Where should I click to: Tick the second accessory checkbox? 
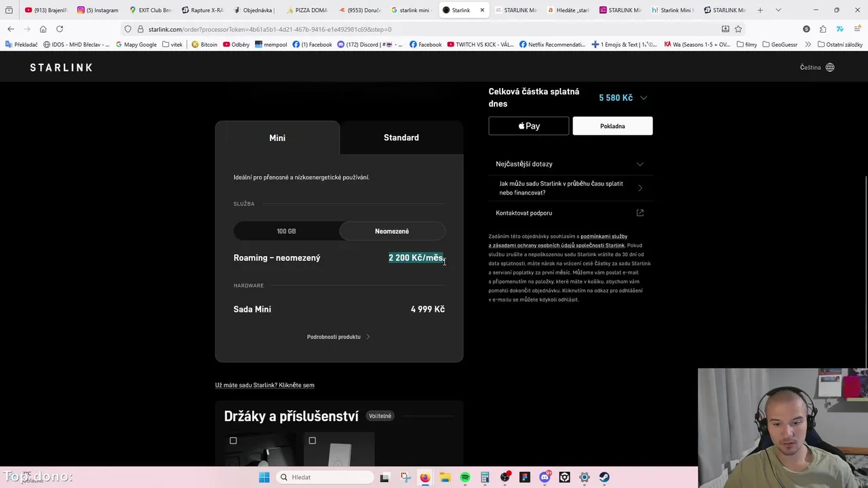(x=313, y=441)
